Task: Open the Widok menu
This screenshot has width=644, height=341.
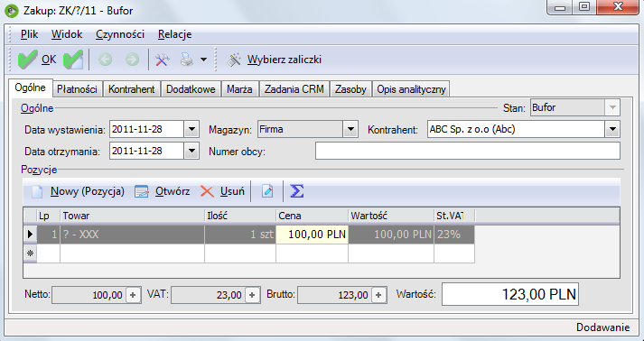Action: (67, 34)
